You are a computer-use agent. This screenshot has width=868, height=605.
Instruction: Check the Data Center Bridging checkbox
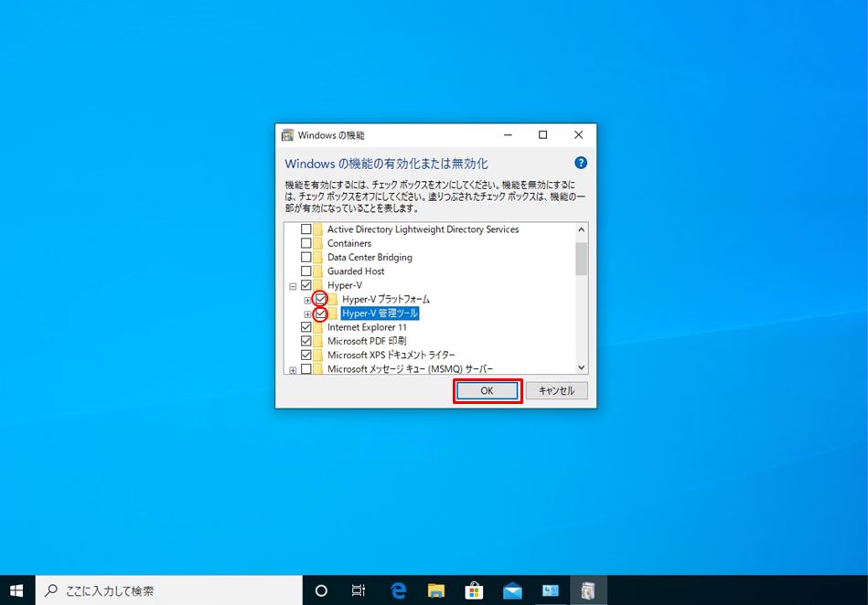click(x=306, y=257)
